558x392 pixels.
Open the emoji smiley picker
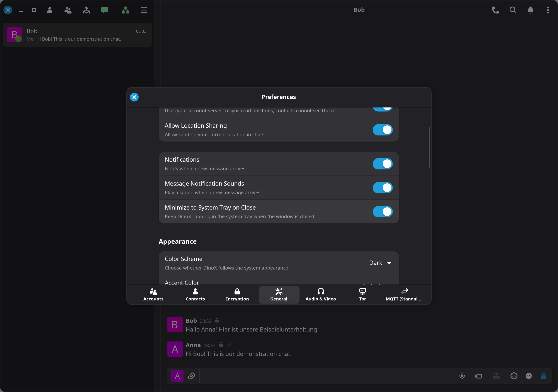(514, 376)
